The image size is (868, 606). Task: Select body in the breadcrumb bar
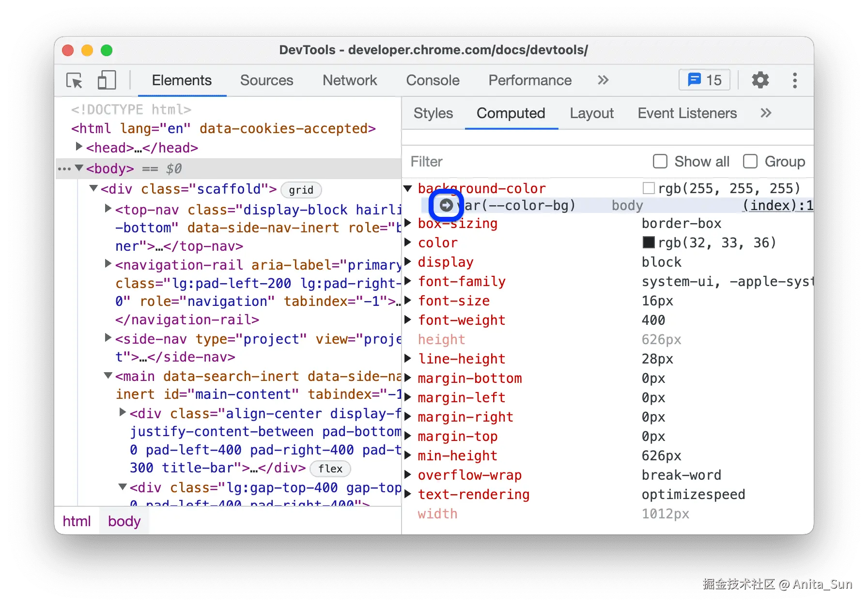pyautogui.click(x=124, y=521)
